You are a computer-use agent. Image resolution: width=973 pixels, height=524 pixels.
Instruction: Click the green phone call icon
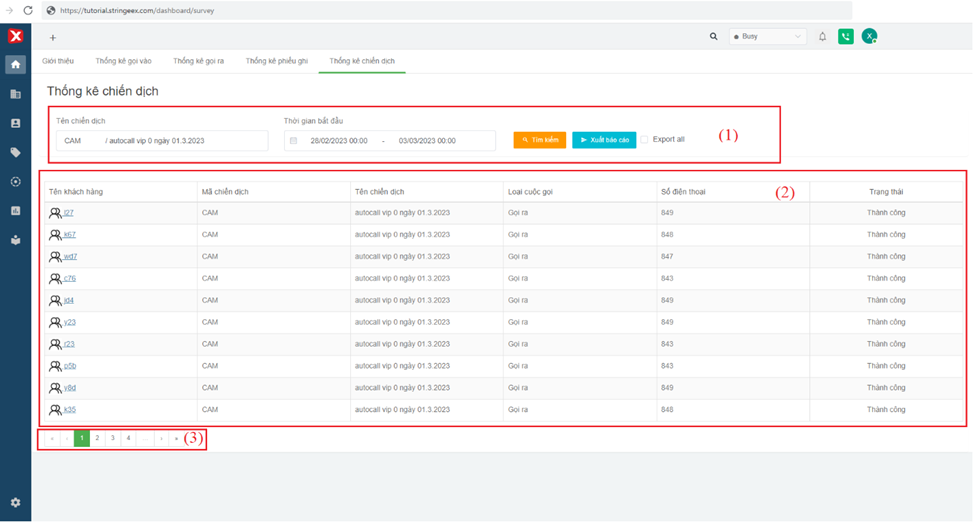click(846, 37)
